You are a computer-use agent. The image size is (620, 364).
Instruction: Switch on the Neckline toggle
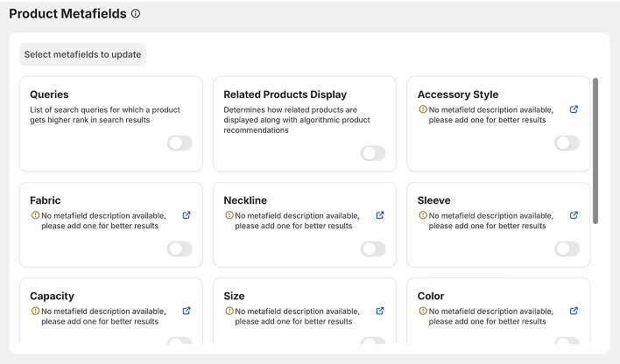[373, 249]
